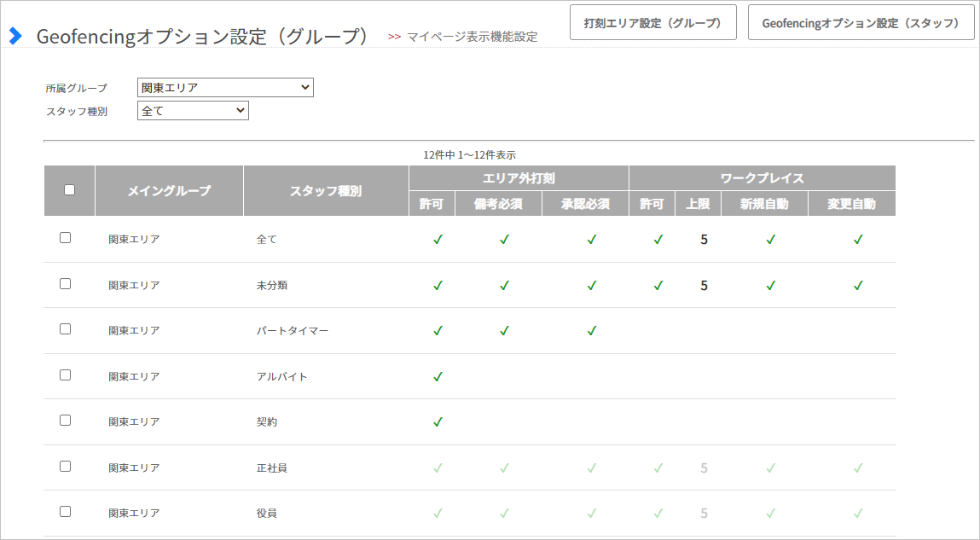Screen dimensions: 980x540
Task: Click faded 承認必須 checkmark in 正社員 row
Action: tap(592, 467)
